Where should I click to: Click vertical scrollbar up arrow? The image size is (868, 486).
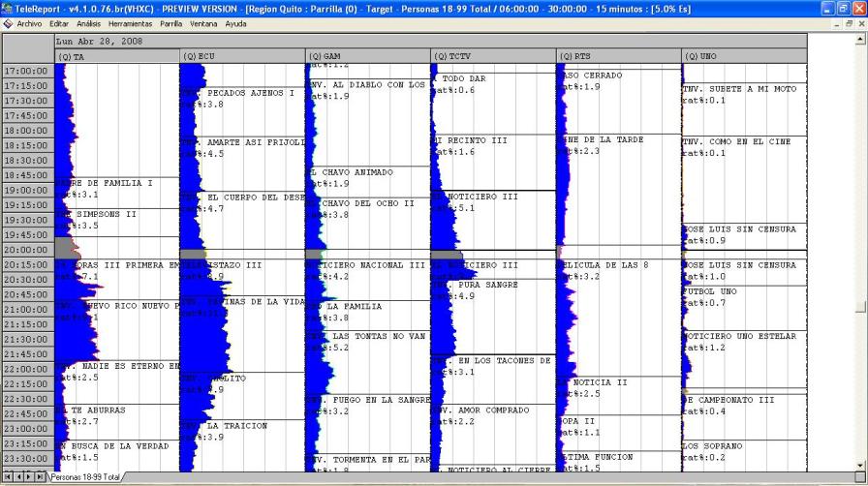861,39
